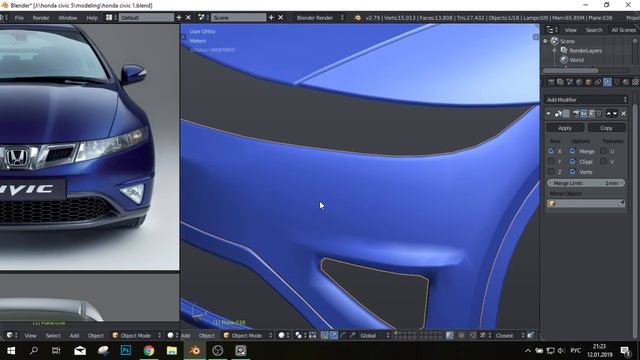Open the Material properties tab
Image resolution: width=640 pixels, height=360 pixels.
coord(626,82)
